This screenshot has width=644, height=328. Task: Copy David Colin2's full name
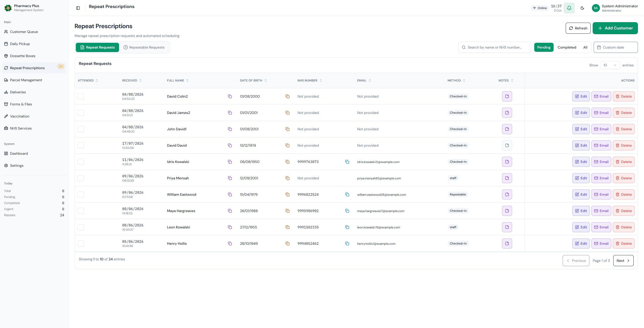click(x=230, y=96)
